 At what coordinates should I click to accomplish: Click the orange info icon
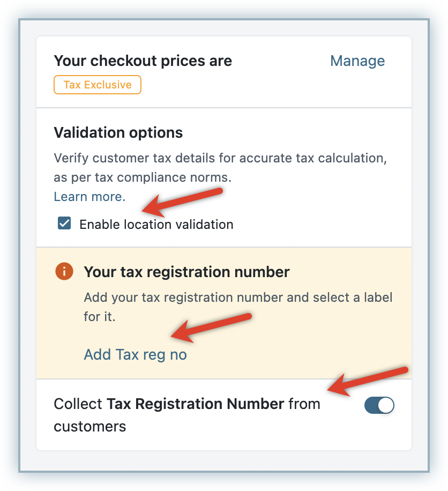point(64,272)
